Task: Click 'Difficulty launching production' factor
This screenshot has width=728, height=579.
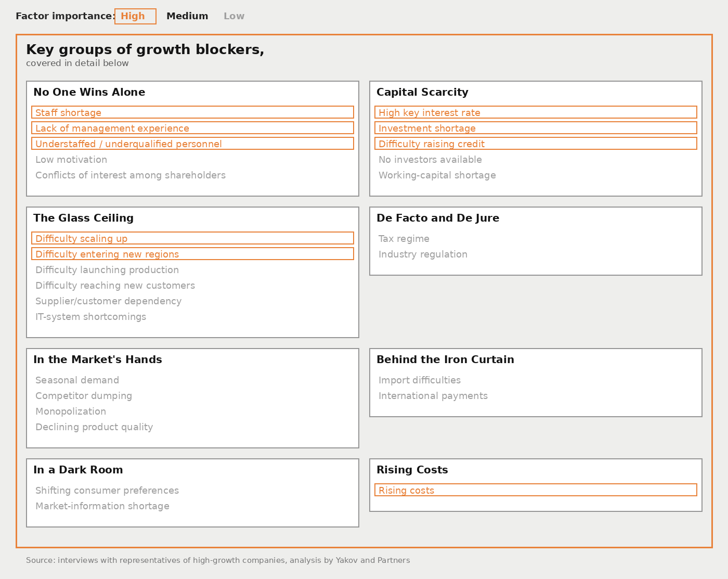Action: pyautogui.click(x=107, y=270)
